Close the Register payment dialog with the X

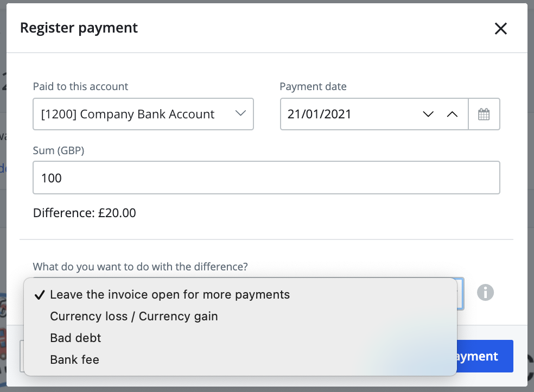click(x=500, y=28)
